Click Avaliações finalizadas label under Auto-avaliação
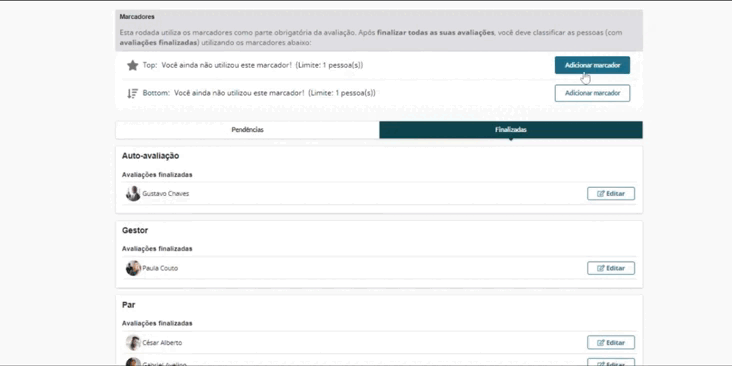 pos(157,175)
